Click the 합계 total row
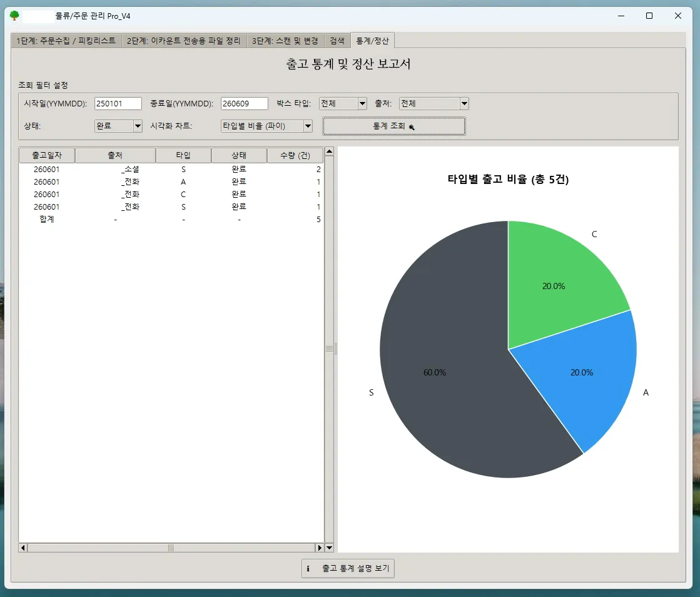This screenshot has width=700, height=597. (171, 219)
